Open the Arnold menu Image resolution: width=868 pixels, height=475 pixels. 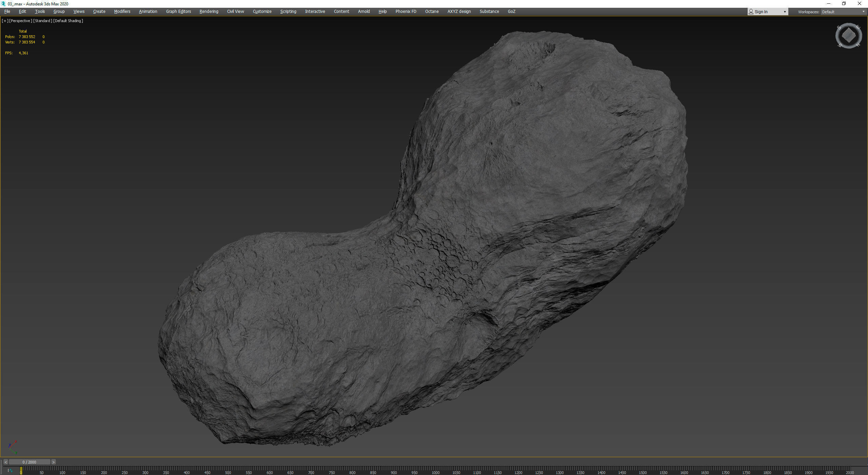(364, 12)
